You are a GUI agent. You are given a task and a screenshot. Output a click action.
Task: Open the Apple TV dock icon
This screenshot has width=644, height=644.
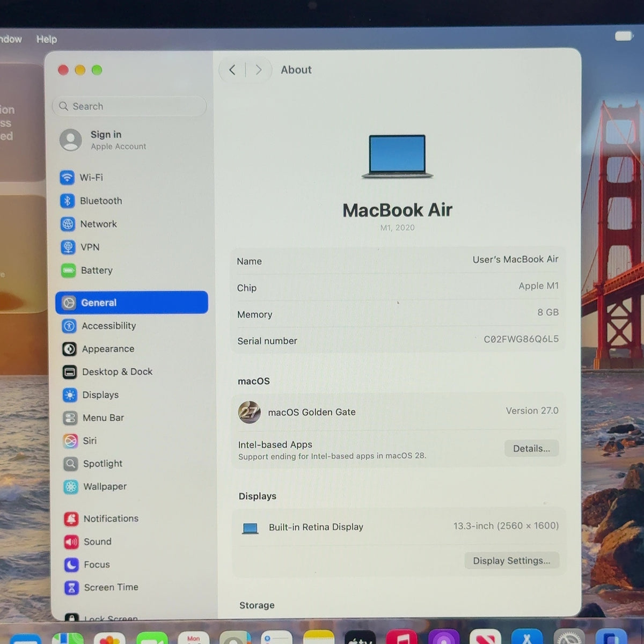(x=360, y=639)
